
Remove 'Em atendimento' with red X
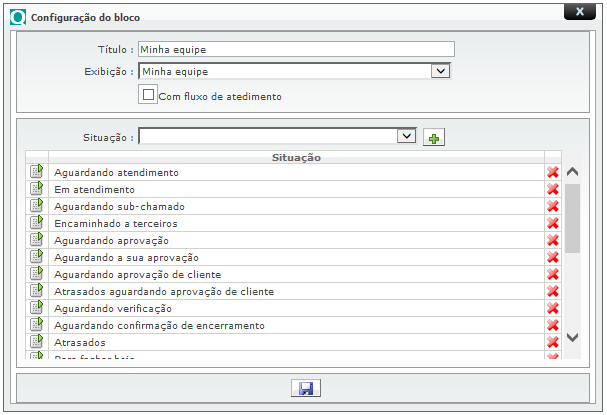pos(552,189)
